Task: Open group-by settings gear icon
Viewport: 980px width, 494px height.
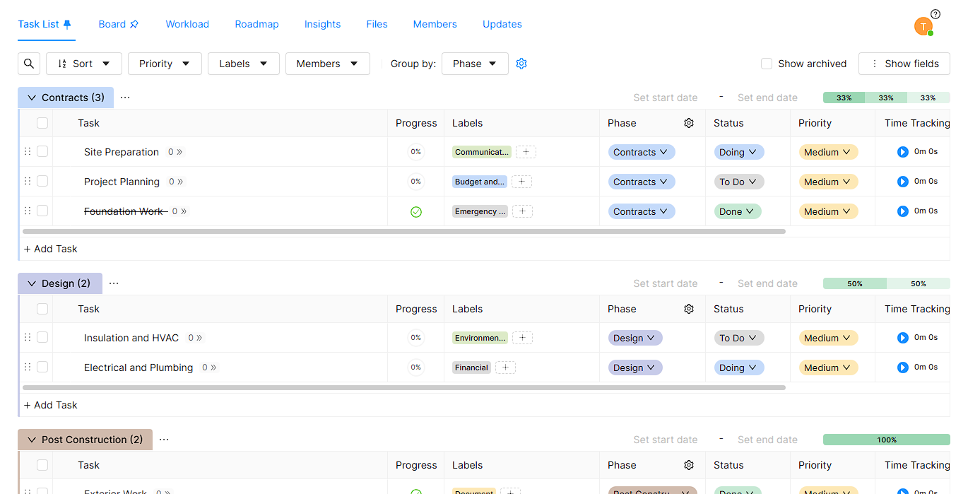Action: 521,64
